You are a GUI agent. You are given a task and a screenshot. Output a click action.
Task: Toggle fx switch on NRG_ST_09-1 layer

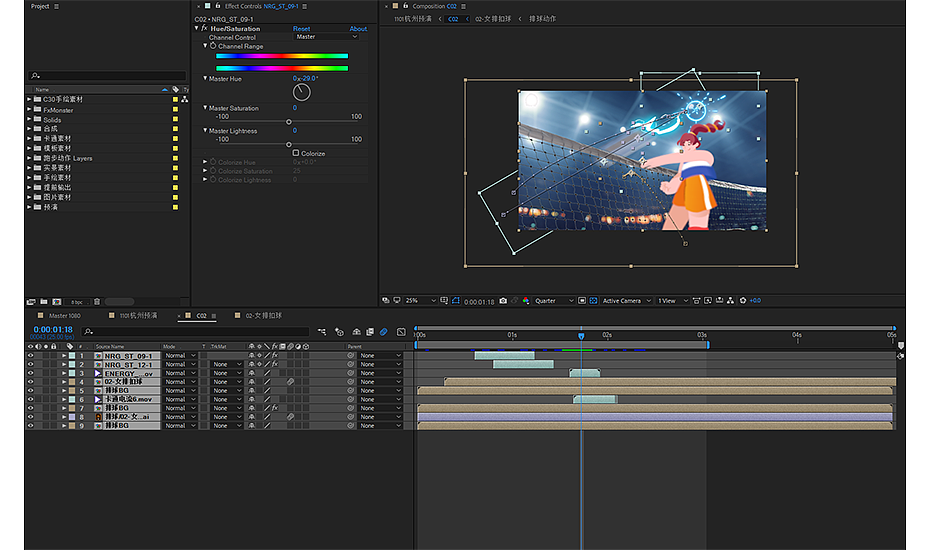275,355
